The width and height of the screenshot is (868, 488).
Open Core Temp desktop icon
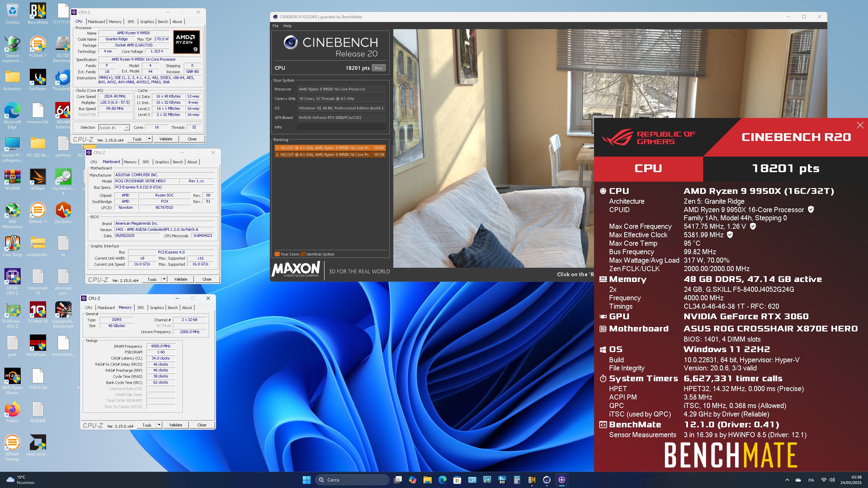tap(12, 246)
